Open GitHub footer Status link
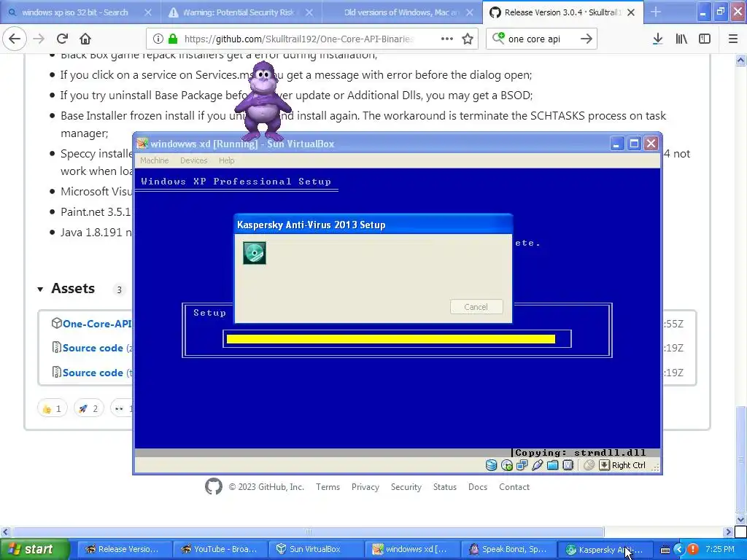 (444, 486)
